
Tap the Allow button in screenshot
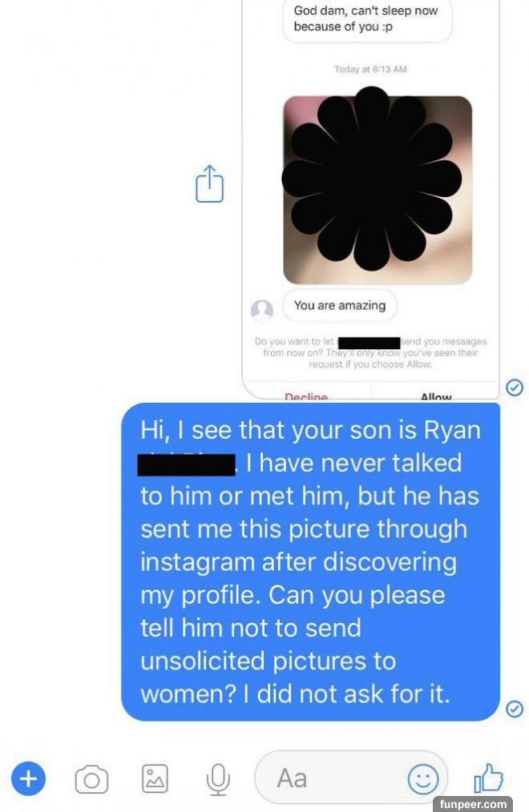click(436, 395)
